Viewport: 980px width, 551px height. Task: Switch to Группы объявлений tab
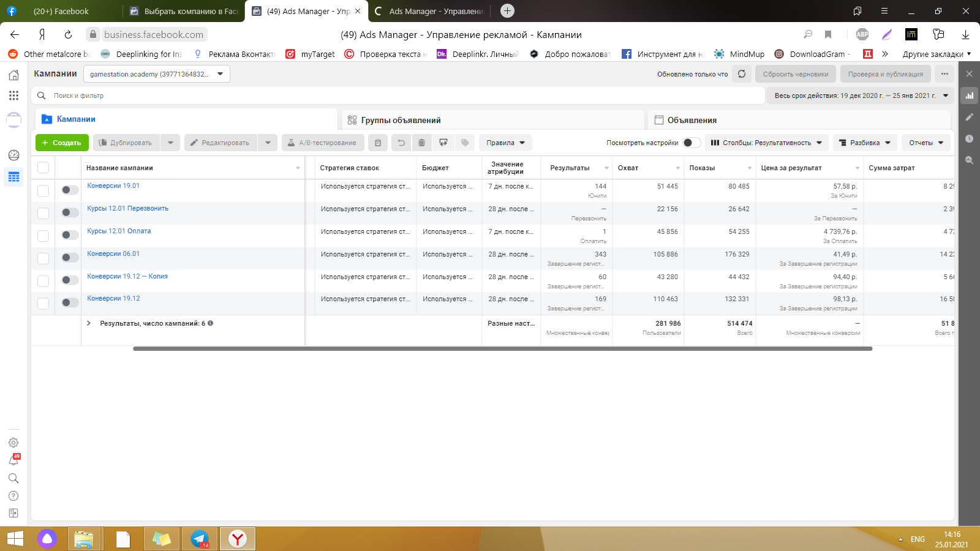click(493, 120)
